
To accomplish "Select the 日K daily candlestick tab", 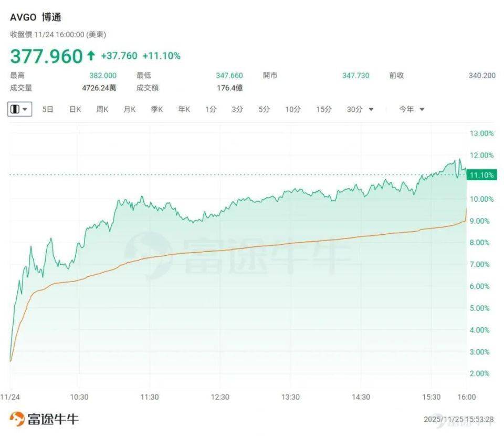I will 75,109.
